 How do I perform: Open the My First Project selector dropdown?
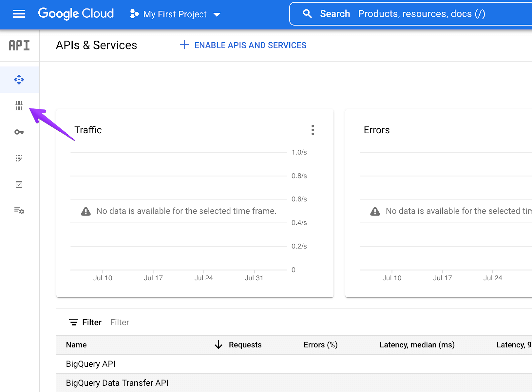[176, 14]
